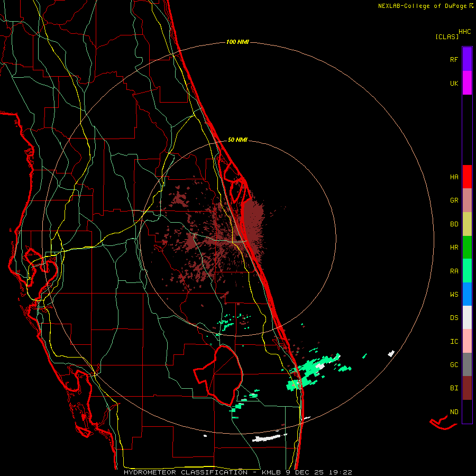Click the 50 NMI range ring label
476x476 pixels.
point(237,140)
